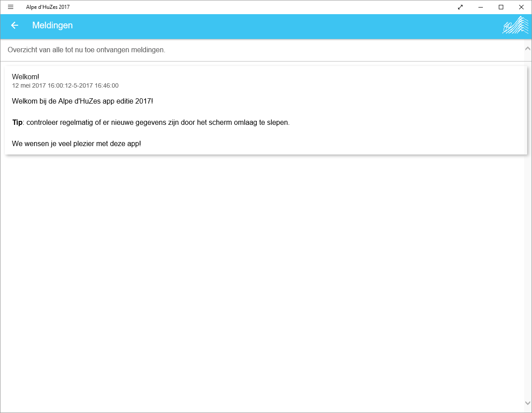Open the 'Welkom!' notification title
Screen dimensions: 532x413
click(26, 77)
